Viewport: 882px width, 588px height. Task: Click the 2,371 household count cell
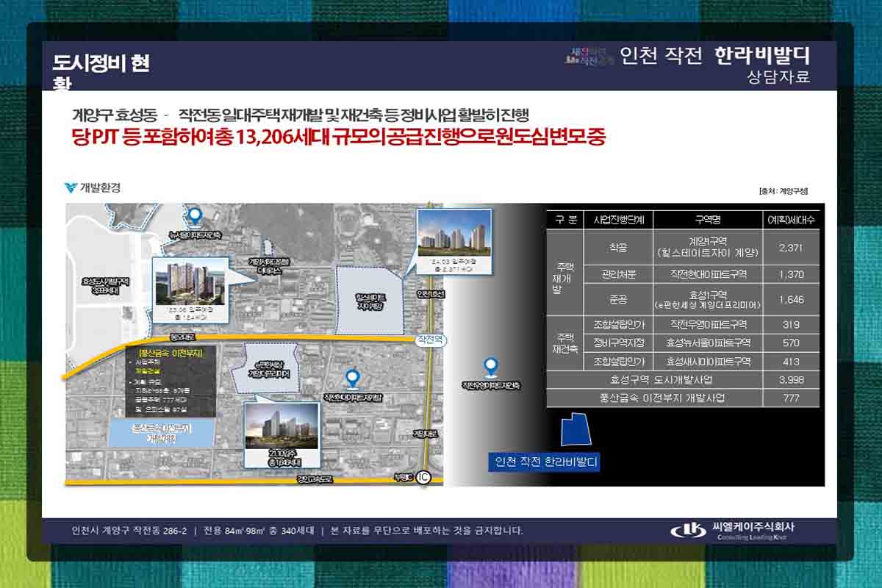tap(791, 248)
